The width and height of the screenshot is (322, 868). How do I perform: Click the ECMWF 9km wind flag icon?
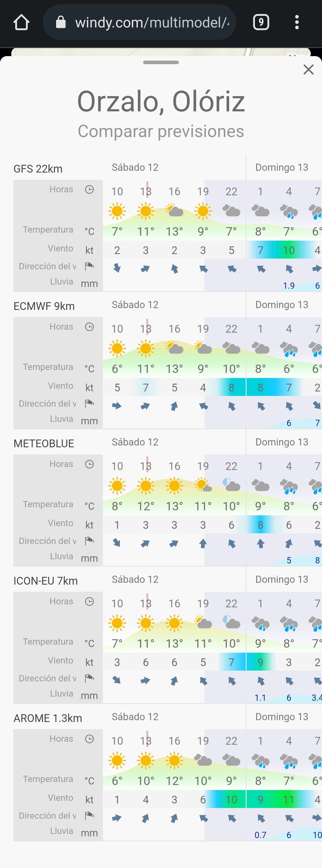(x=89, y=403)
